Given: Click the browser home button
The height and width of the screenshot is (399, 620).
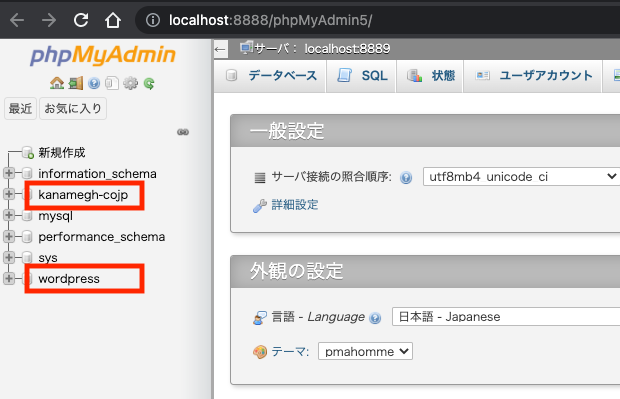Looking at the screenshot, I should [113, 20].
